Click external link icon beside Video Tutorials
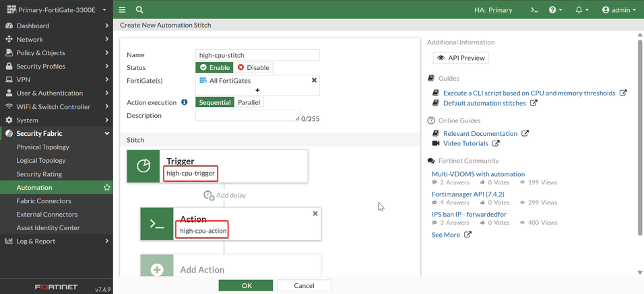The width and height of the screenshot is (644, 294). (496, 143)
